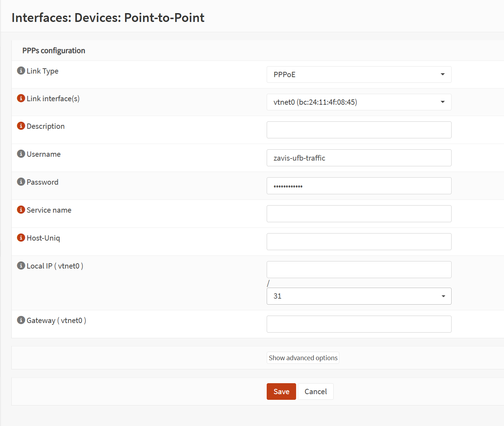Show advanced options
This screenshot has height=426, width=504.
pyautogui.click(x=303, y=358)
